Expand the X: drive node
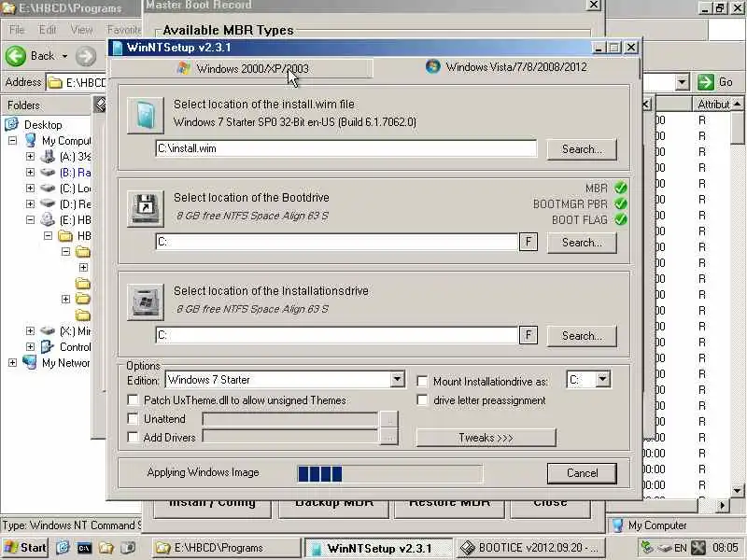747x560 pixels. 30,331
